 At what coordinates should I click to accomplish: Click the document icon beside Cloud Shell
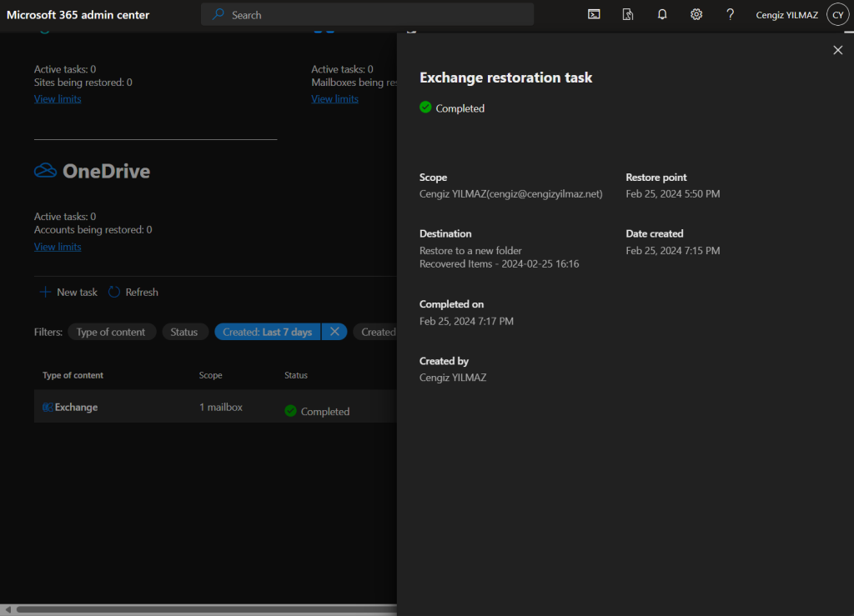628,14
